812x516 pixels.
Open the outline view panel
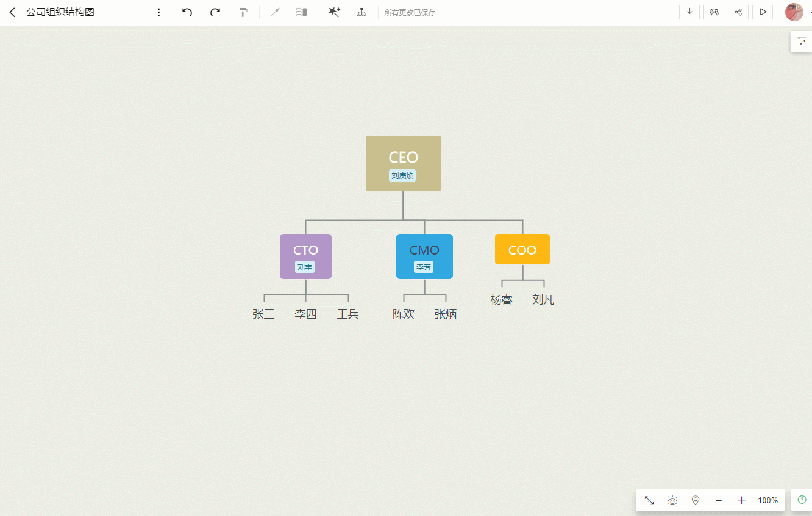click(301, 12)
